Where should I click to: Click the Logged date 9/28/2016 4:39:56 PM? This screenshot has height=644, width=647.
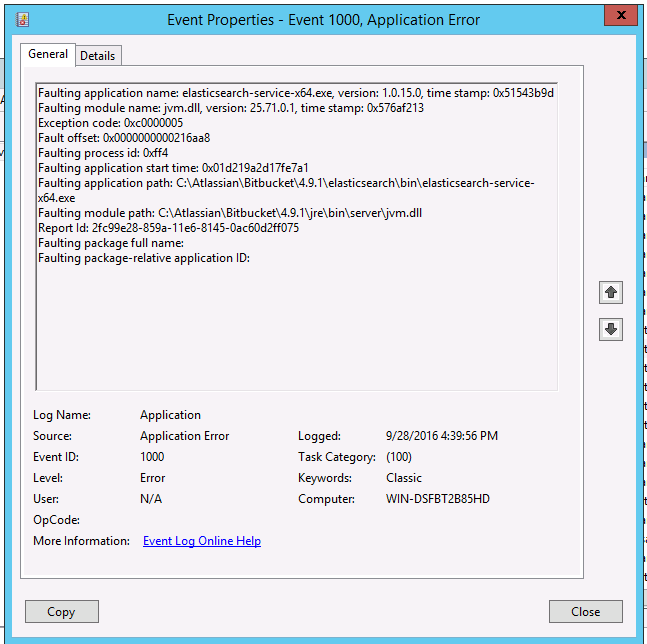pos(442,436)
